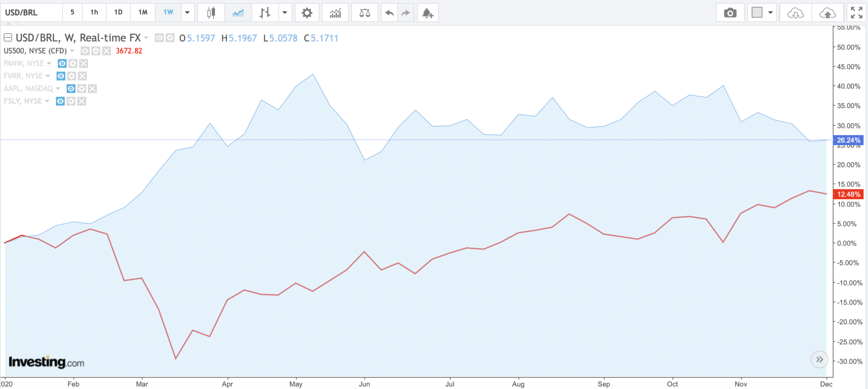868x389 pixels.
Task: Select the 1W interval
Action: point(168,13)
